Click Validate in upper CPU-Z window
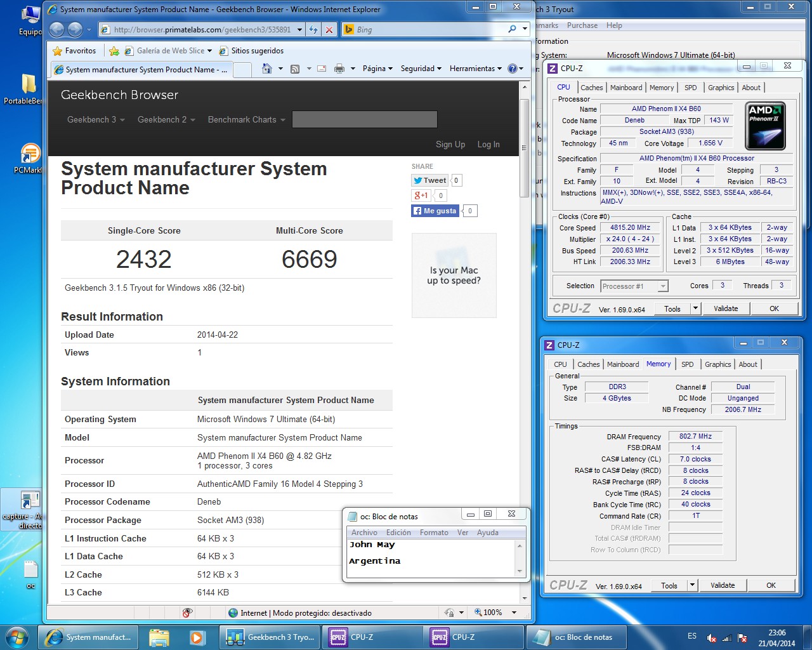812x650 pixels. pos(726,308)
